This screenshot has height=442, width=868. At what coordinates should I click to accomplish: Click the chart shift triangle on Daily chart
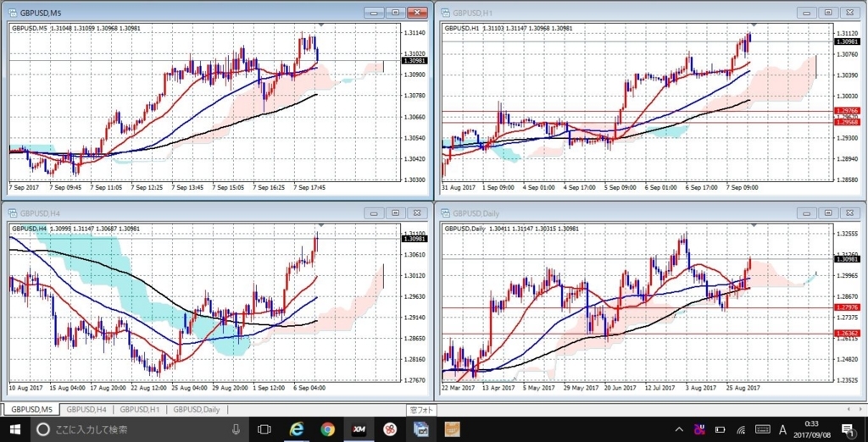[754, 225]
